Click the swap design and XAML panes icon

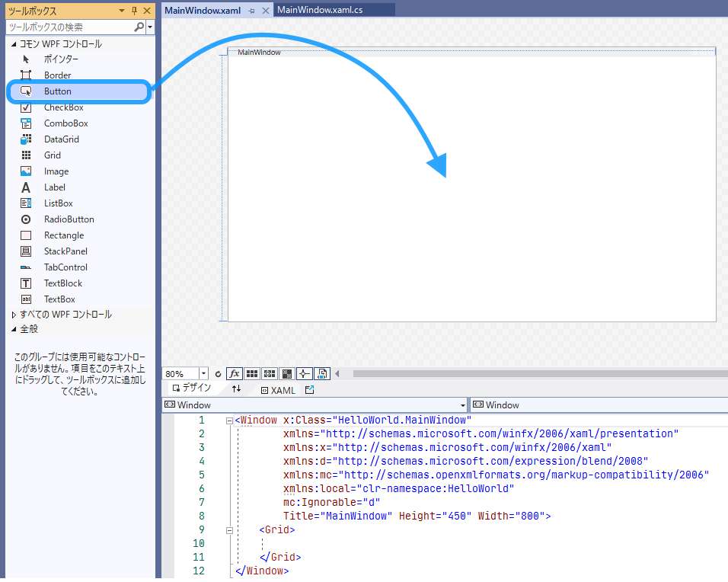[237, 389]
